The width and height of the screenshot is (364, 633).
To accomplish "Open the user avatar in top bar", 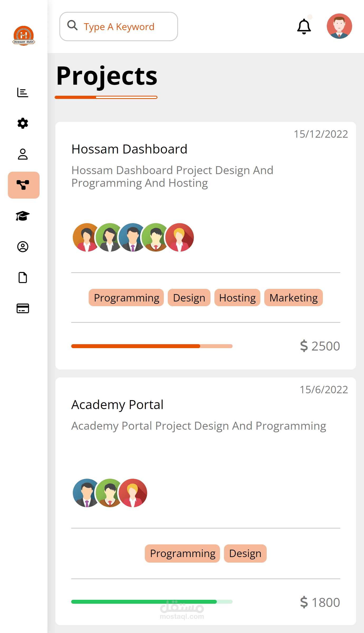I will (339, 26).
